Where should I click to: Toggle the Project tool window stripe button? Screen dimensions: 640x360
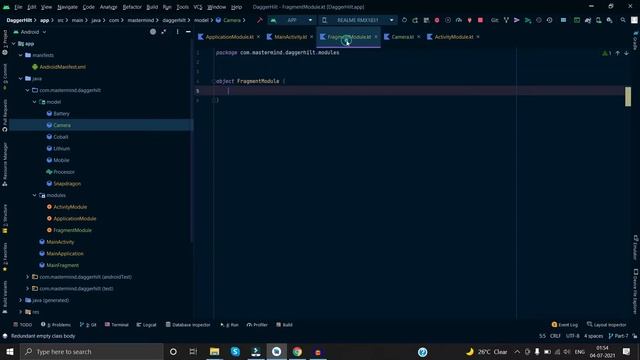point(5,42)
